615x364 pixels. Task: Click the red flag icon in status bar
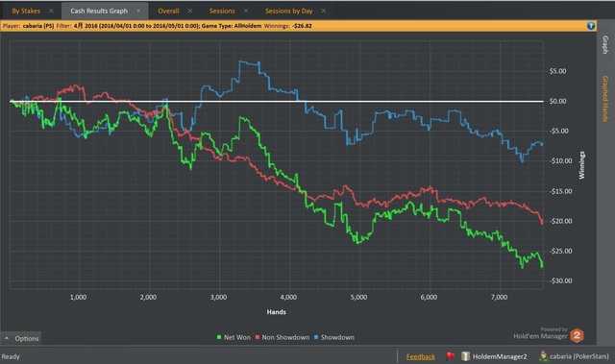pos(450,356)
